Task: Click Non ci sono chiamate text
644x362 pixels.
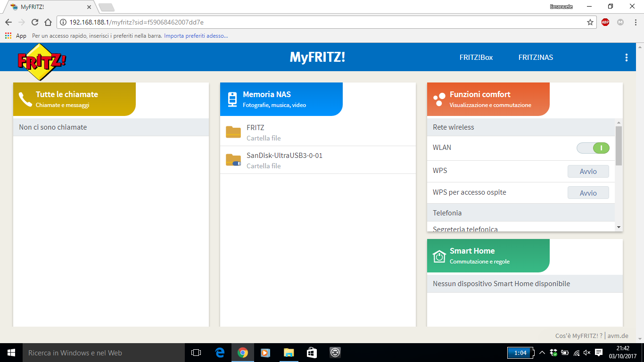Action: (x=53, y=127)
